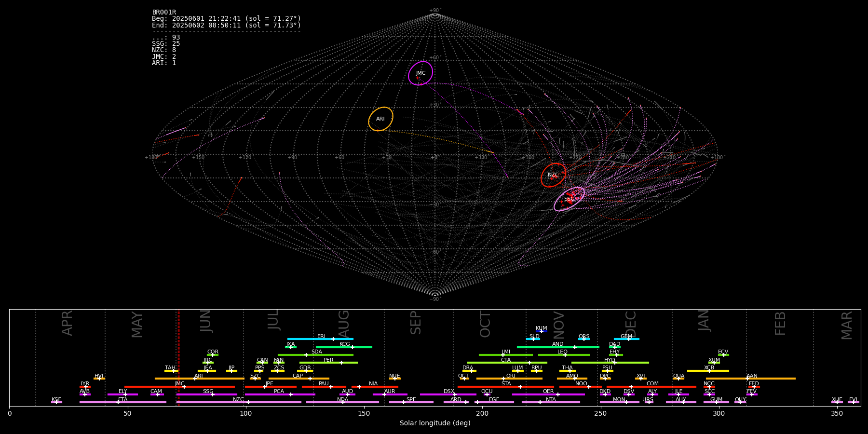Click the 200 tick label on the axis

coord(482,414)
